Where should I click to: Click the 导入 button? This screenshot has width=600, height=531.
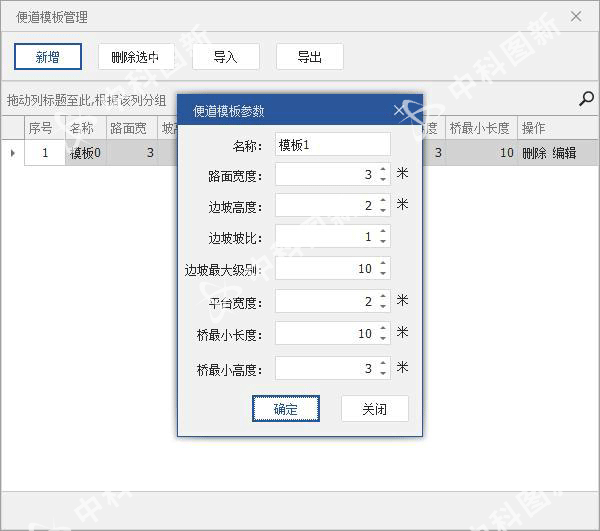[225, 57]
